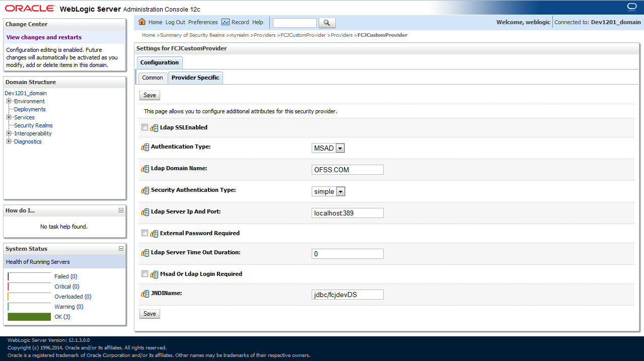
Task: Open Preferences in top toolbar
Action: (203, 22)
